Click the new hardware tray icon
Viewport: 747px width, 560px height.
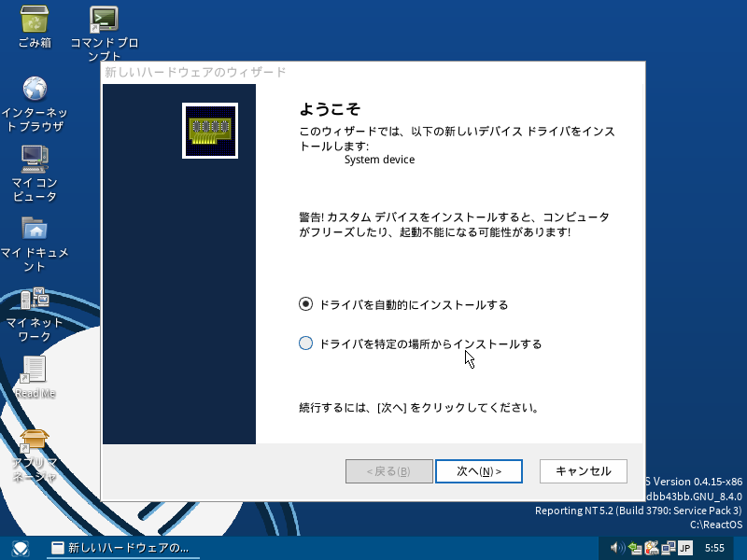pyautogui.click(x=651, y=548)
